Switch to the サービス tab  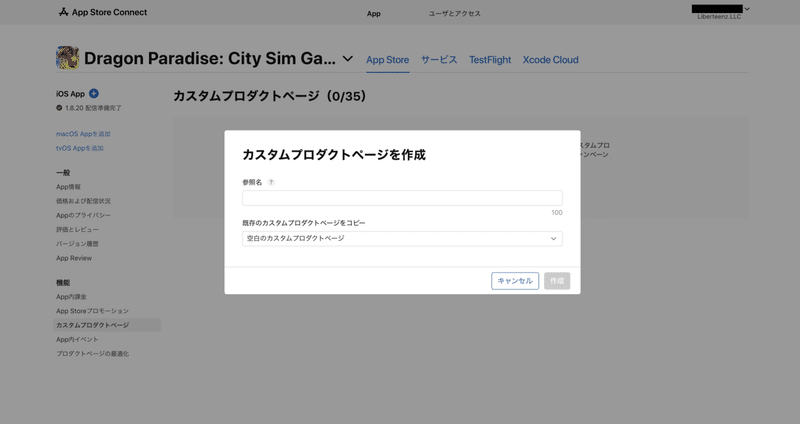point(439,60)
